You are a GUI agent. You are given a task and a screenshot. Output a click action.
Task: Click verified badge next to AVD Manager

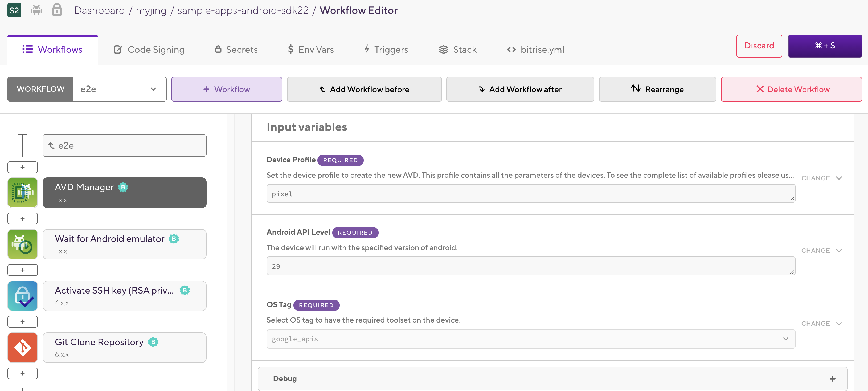(123, 187)
